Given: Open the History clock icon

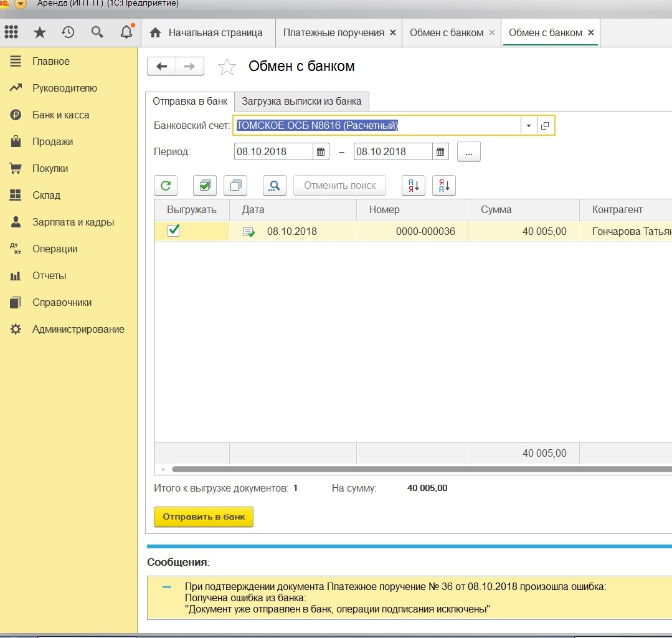Looking at the screenshot, I should coord(68,32).
